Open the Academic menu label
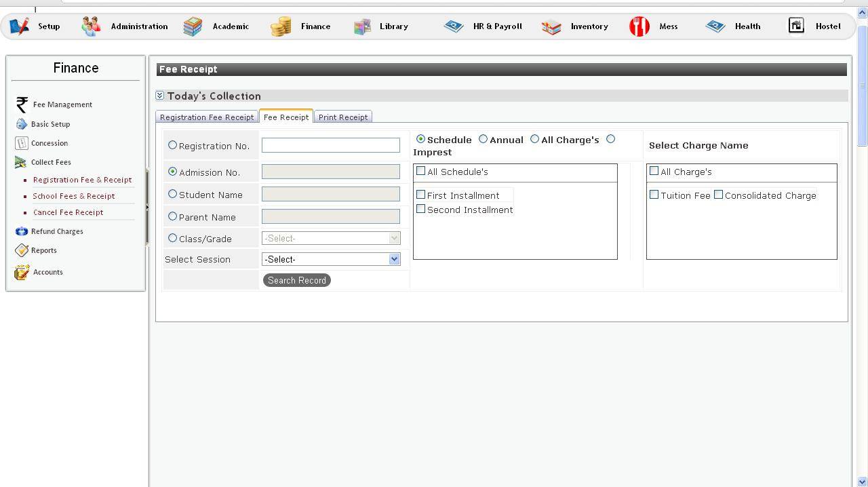The height and width of the screenshot is (487, 868). (x=231, y=26)
